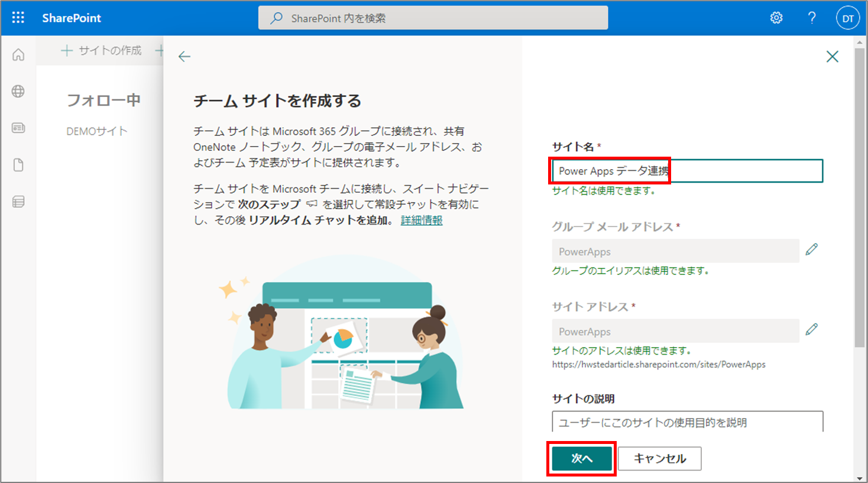Click the vertical scrollbar thumb
Image resolution: width=868 pixels, height=483 pixels.
(x=860, y=197)
